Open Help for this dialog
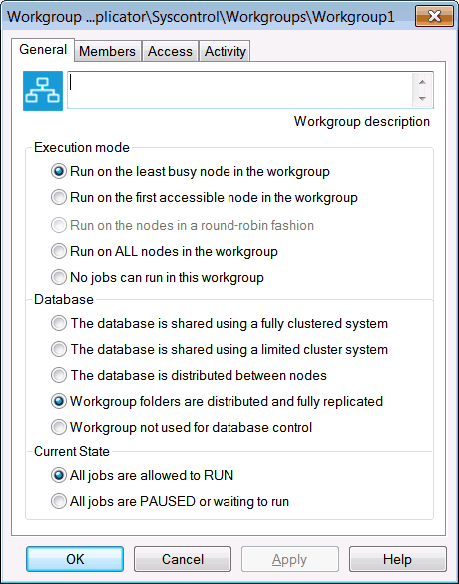Image resolution: width=459 pixels, height=584 pixels. pos(398,559)
